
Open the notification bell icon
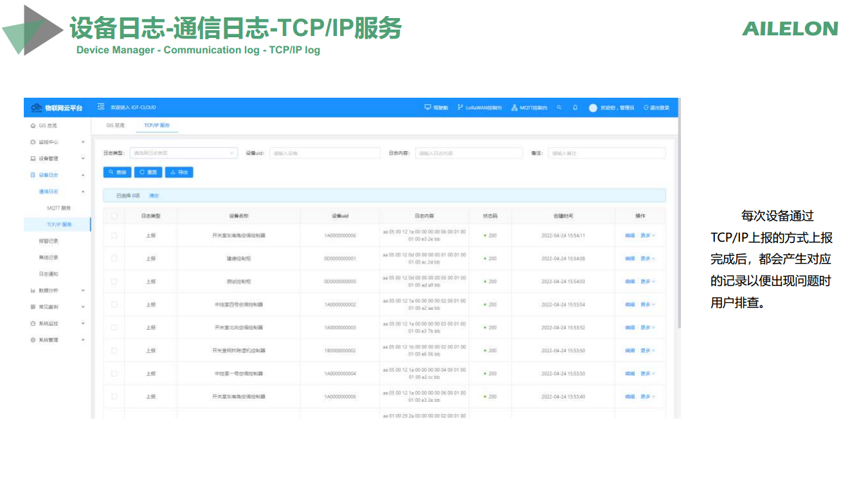point(575,107)
